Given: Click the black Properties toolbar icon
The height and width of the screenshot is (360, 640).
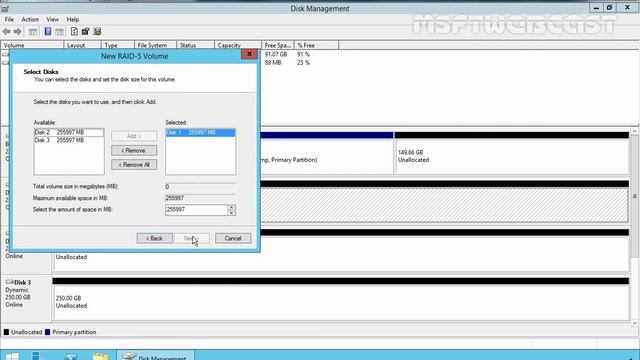Looking at the screenshot, I should (85, 31).
